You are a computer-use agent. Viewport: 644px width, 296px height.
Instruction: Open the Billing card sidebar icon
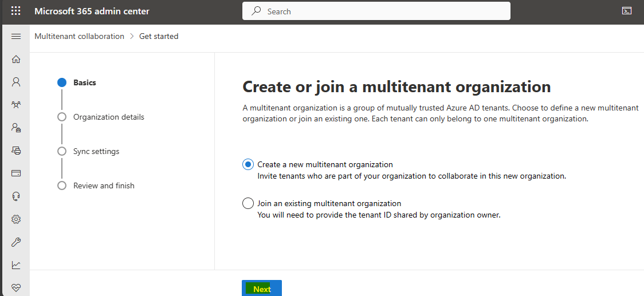[x=16, y=173]
